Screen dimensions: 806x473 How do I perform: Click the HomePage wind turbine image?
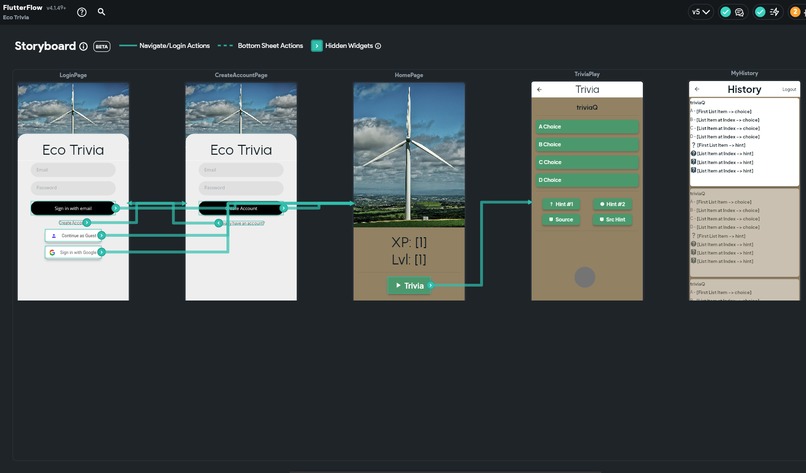tap(409, 154)
